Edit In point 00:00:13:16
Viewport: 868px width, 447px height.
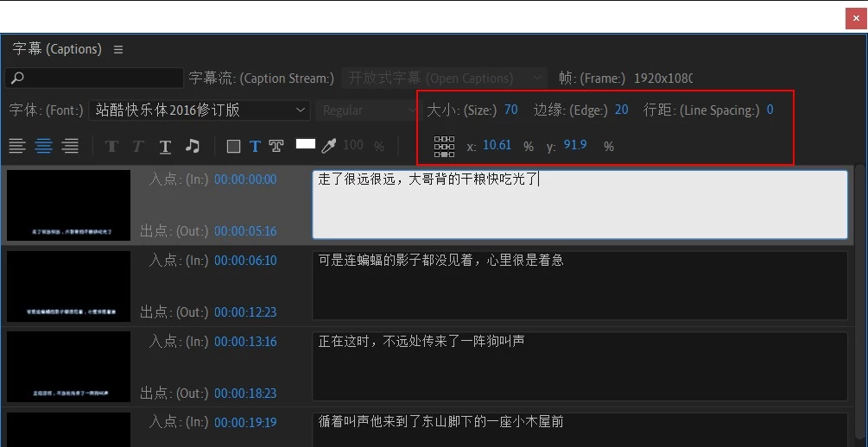pyautogui.click(x=245, y=342)
